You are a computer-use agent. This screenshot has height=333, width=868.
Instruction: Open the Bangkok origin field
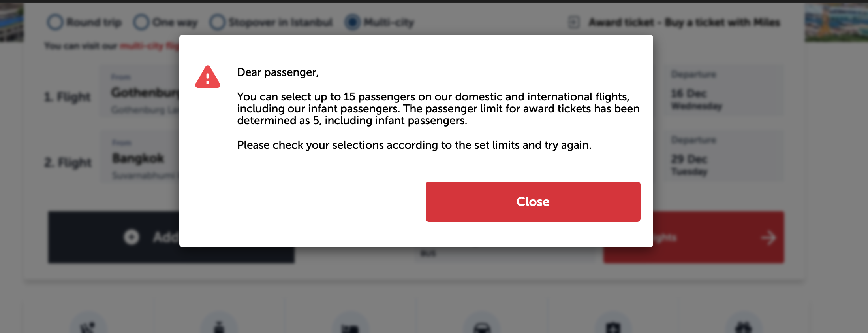tap(138, 158)
